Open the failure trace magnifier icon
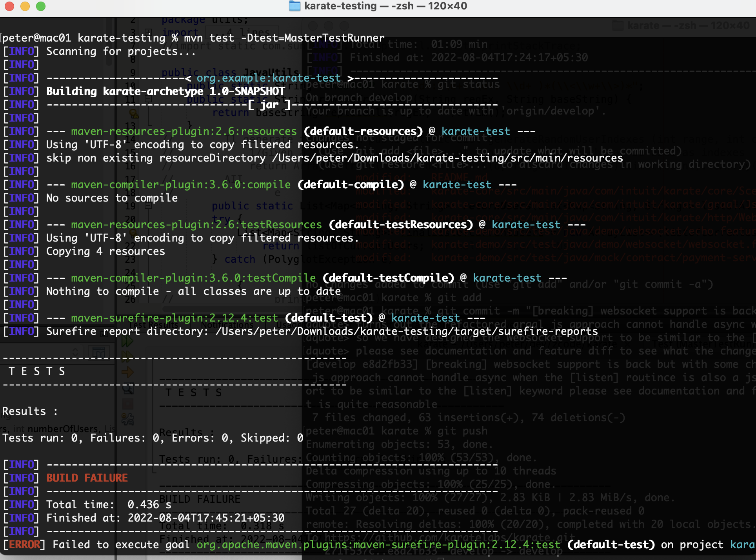This screenshot has width=756, height=560. point(128,389)
